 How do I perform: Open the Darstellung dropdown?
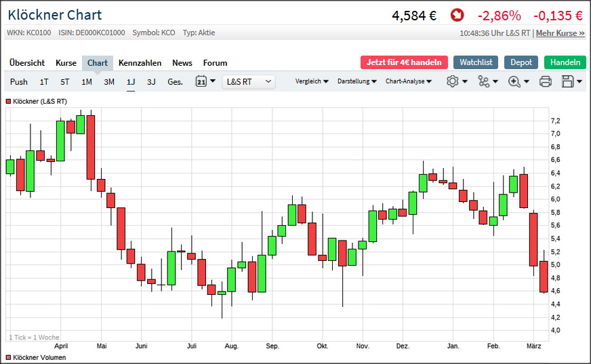[357, 81]
